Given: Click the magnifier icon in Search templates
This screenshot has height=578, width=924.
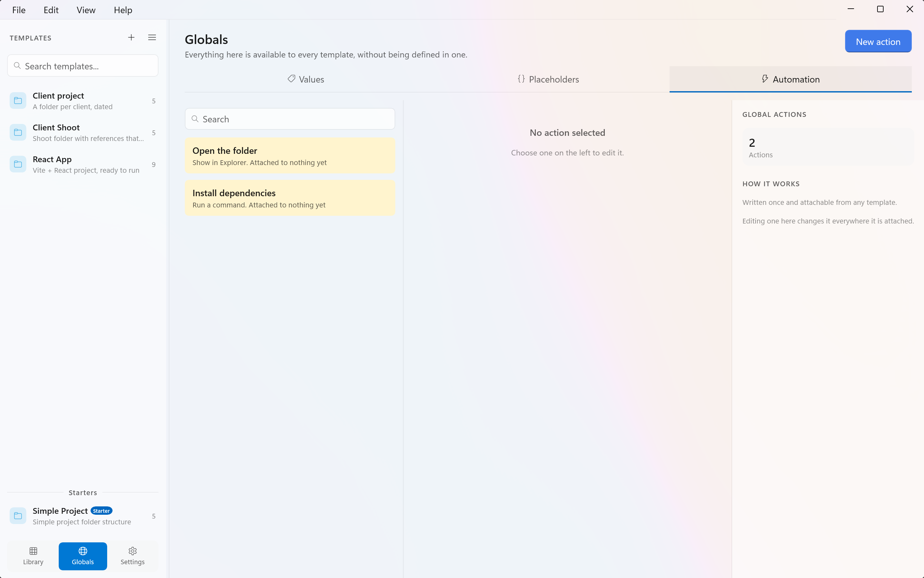Looking at the screenshot, I should (17, 66).
